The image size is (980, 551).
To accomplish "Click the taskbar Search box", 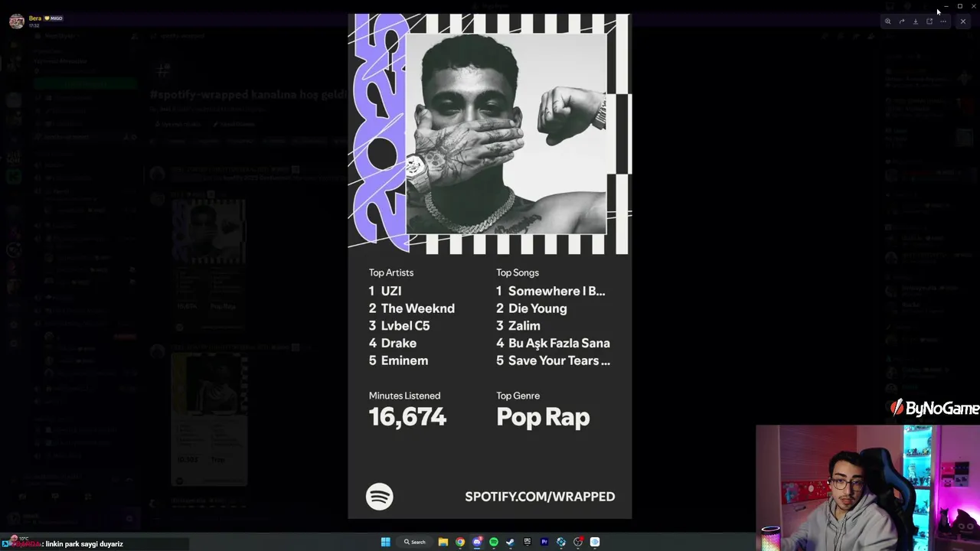I will click(415, 542).
